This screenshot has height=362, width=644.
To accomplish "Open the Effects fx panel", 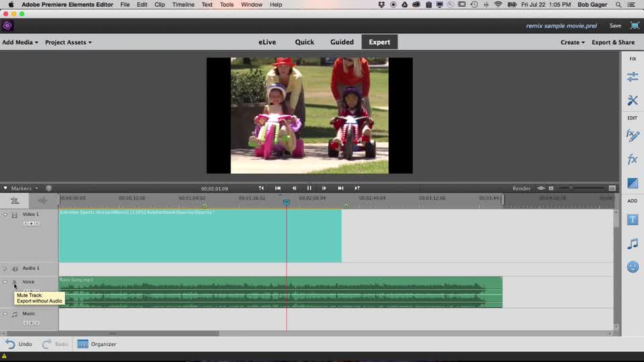I will coord(632,159).
